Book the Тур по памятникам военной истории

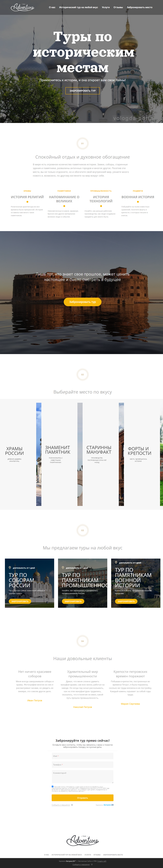126,601
